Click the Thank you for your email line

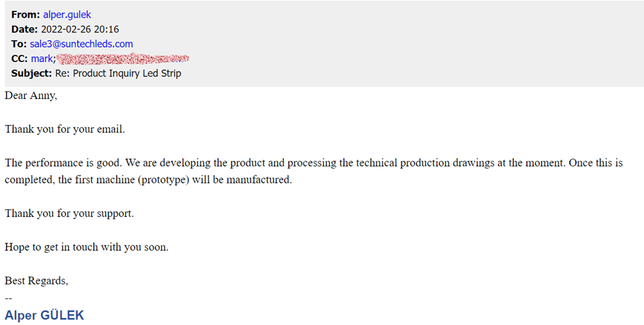point(64,129)
